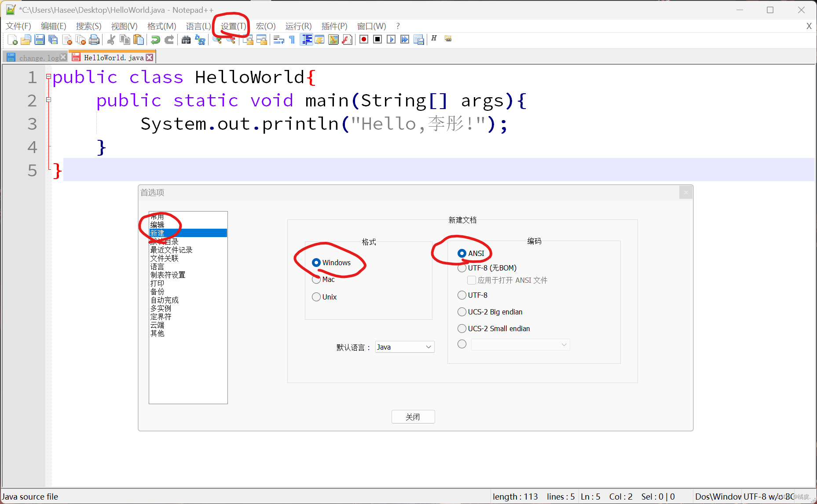817x504 pixels.
Task: Open a file in Notepad++
Action: (26, 40)
